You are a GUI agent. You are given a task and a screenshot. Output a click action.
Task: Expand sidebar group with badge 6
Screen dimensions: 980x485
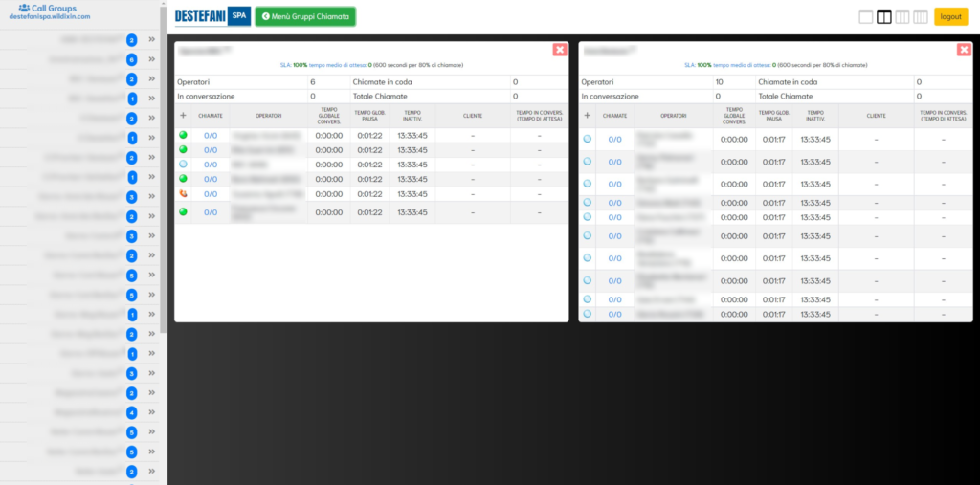point(151,59)
